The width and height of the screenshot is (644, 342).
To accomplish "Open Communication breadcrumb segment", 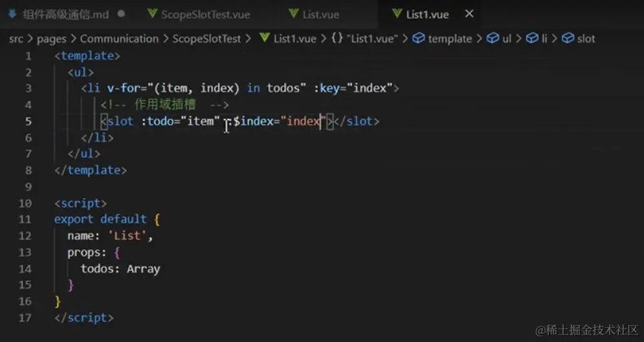I will click(x=119, y=39).
